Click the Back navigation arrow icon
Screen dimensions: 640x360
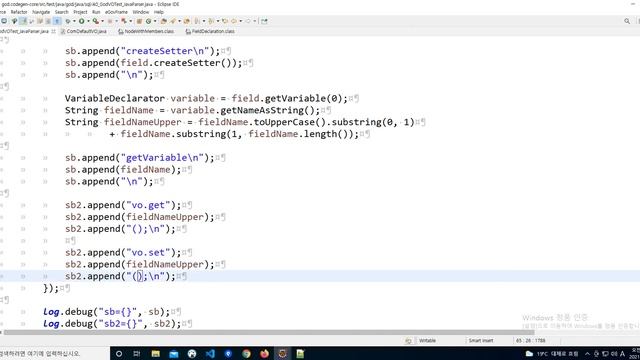234,21
